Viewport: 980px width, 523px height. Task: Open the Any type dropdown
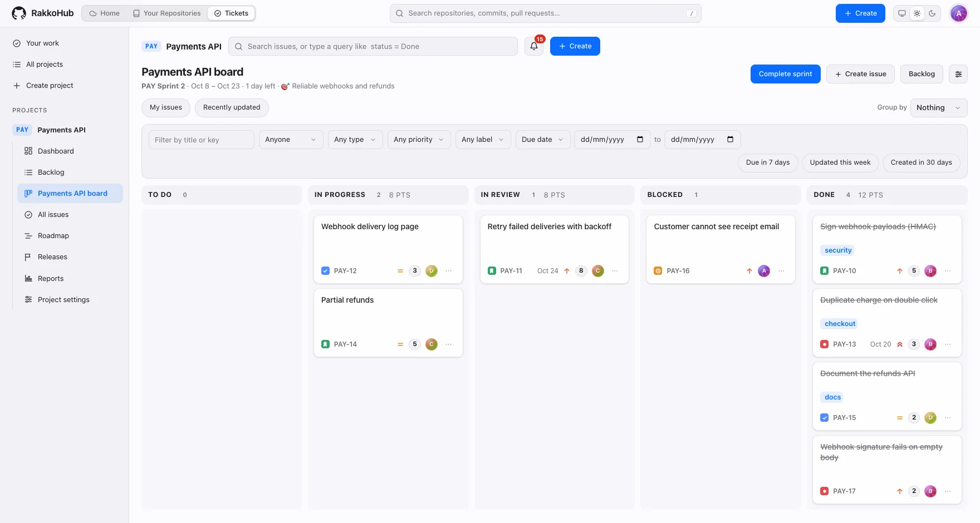click(x=355, y=140)
